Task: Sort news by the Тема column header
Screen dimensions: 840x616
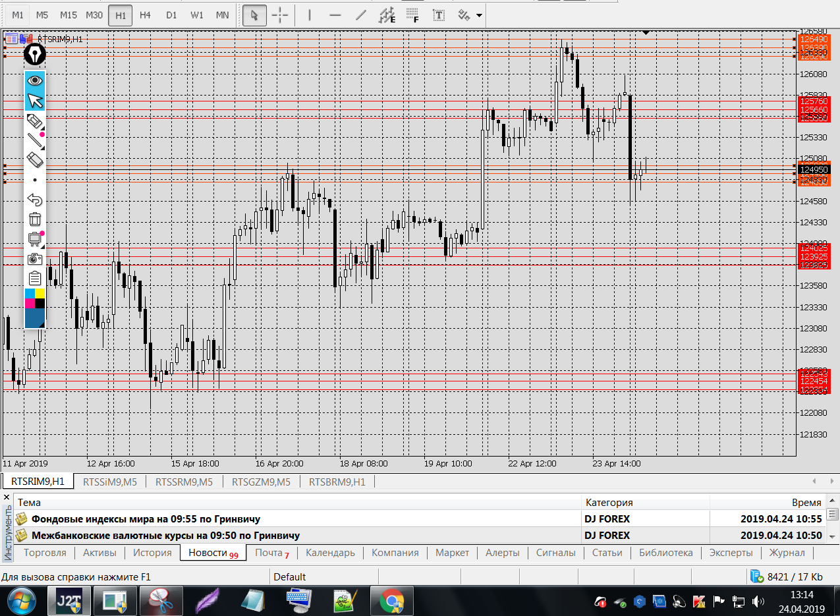Action: [x=298, y=502]
